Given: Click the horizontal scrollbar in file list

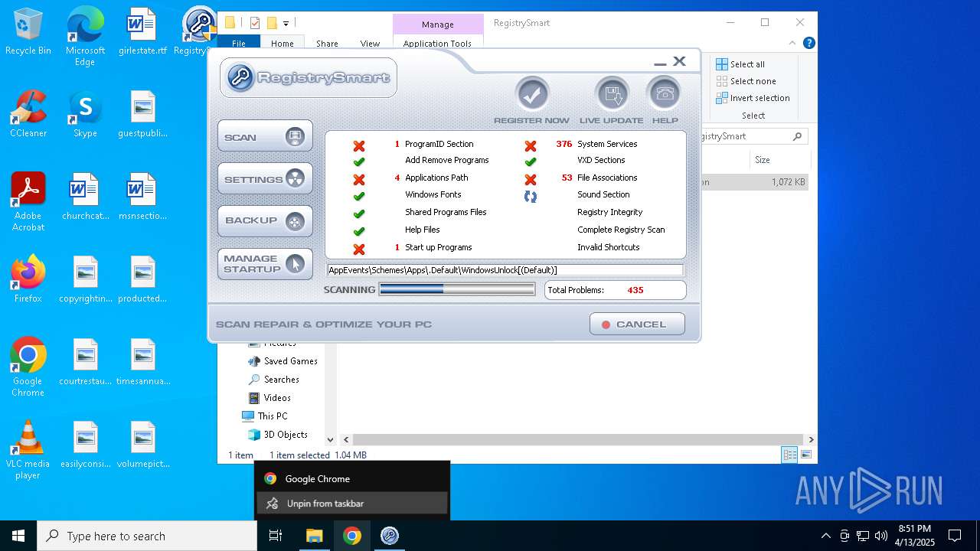Looking at the screenshot, I should 577,439.
